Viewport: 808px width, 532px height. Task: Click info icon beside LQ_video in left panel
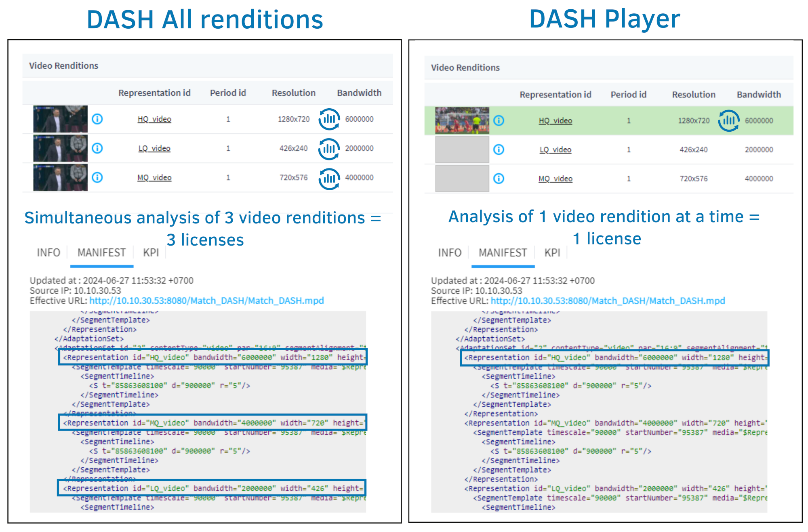tap(97, 148)
